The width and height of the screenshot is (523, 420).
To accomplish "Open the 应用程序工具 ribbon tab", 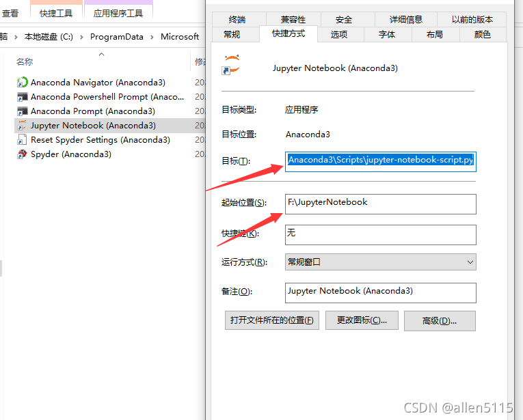I will pos(118,14).
